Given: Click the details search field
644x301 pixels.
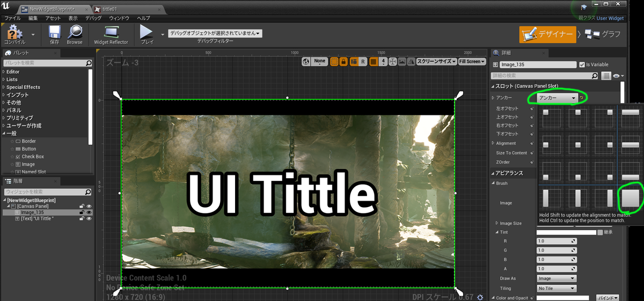Looking at the screenshot, I should [545, 76].
